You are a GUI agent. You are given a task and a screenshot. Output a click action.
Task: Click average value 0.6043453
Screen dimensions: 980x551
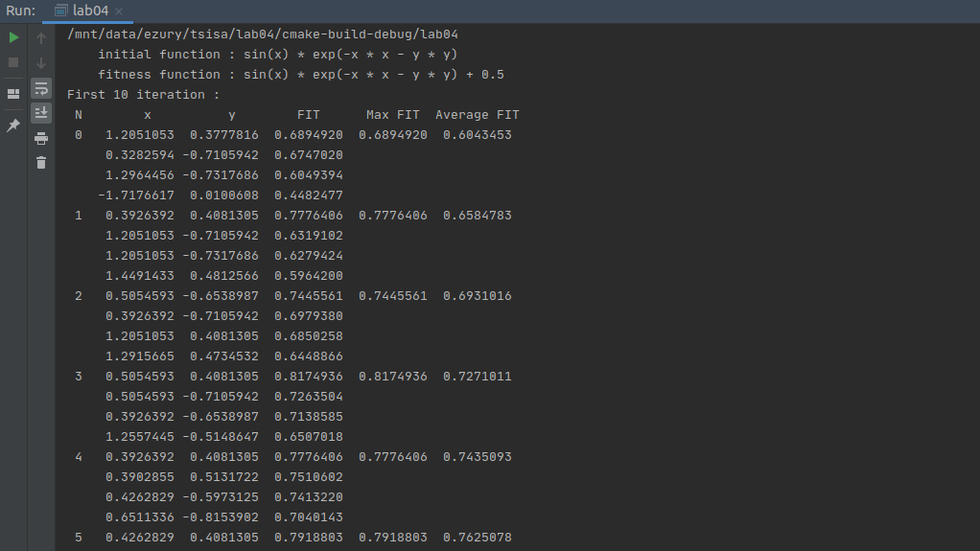(x=477, y=135)
